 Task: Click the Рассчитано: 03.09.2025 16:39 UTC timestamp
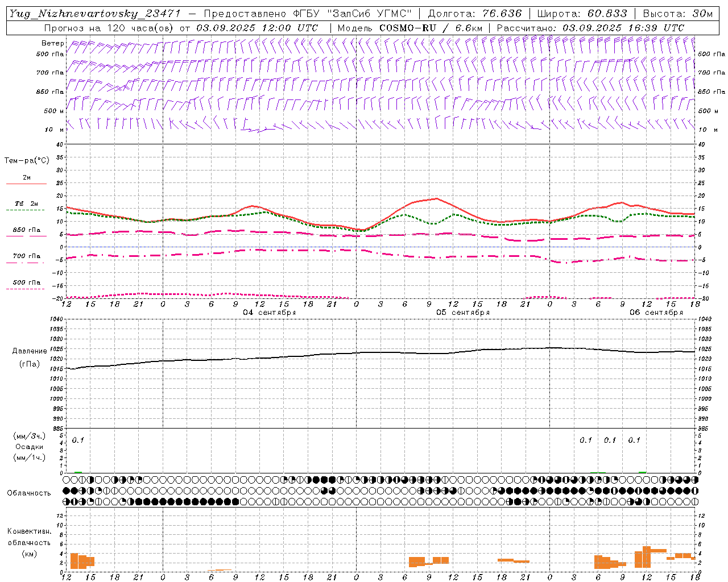(590, 28)
